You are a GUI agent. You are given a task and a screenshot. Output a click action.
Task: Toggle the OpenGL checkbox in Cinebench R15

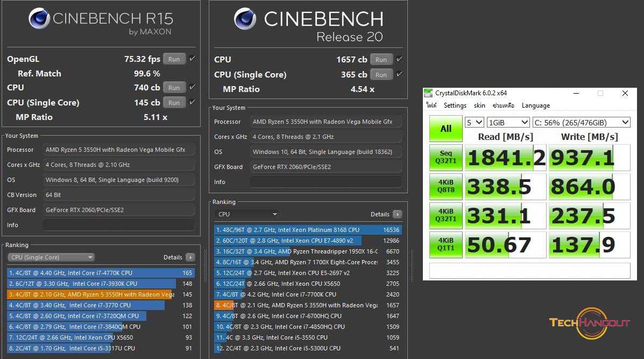coord(192,59)
